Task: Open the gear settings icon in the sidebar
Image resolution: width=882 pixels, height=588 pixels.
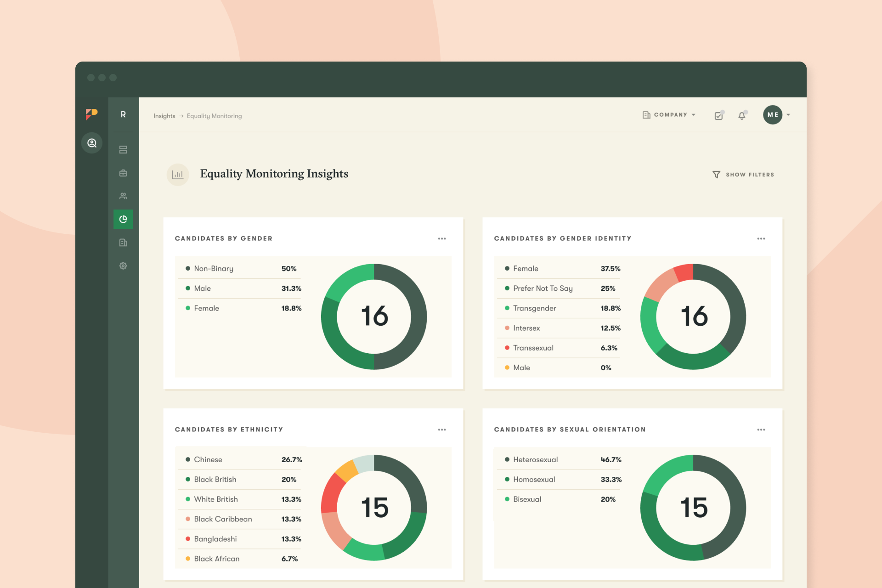Action: coord(123,266)
